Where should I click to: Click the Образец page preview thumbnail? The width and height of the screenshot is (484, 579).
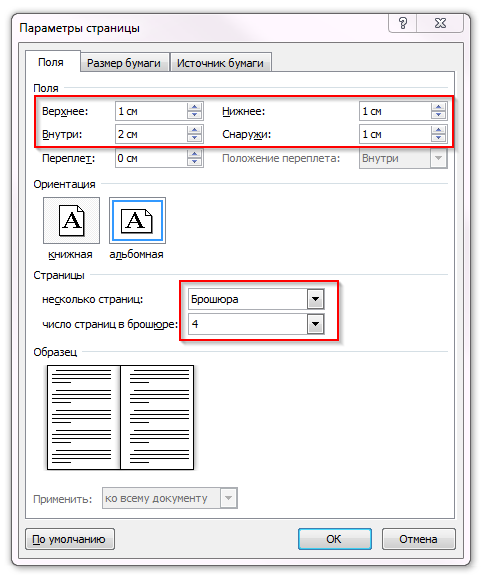point(120,418)
